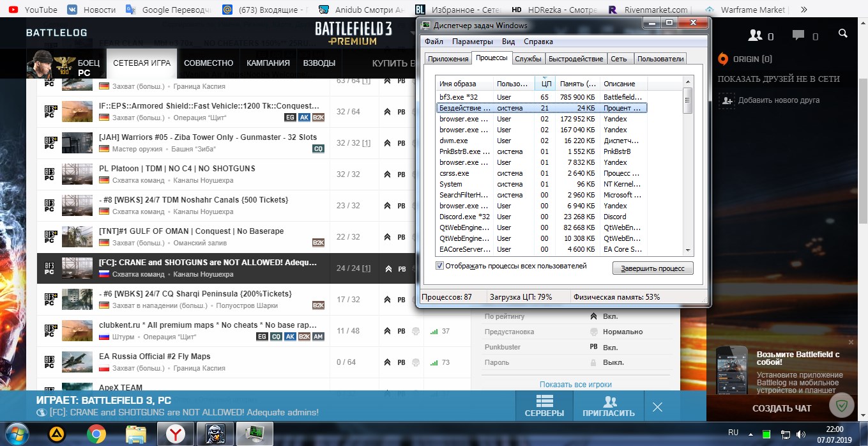Image resolution: width=868 pixels, height=446 pixels.
Task: Click the СОЗДАТЬ ЧАТ create chat button
Action: point(782,408)
